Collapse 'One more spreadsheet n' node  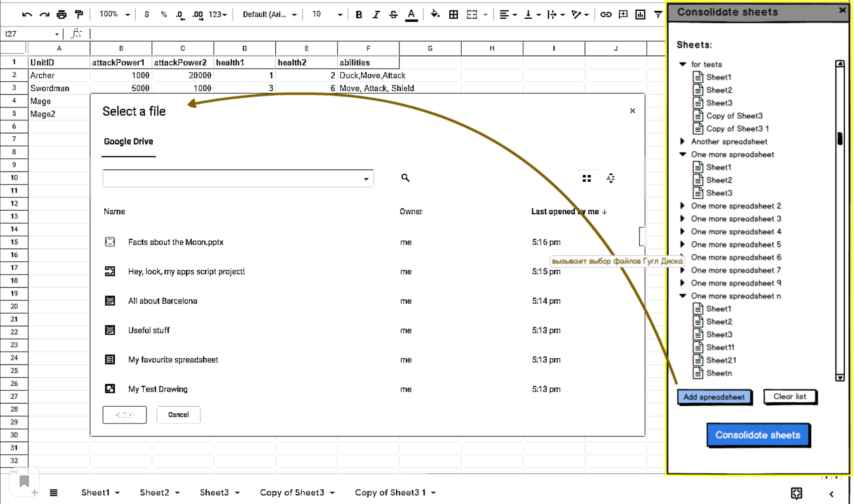[683, 296]
